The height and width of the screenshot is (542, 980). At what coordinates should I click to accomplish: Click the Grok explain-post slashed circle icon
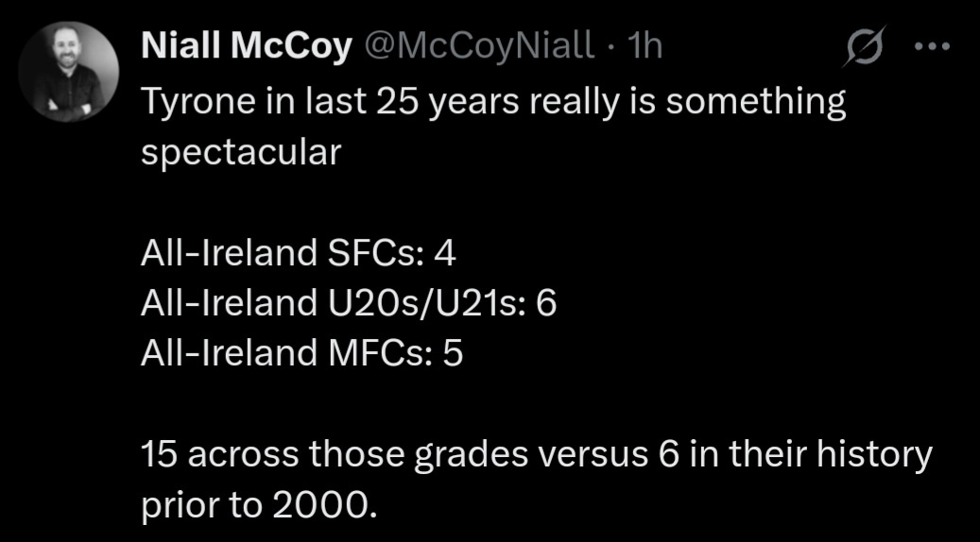pos(865,45)
